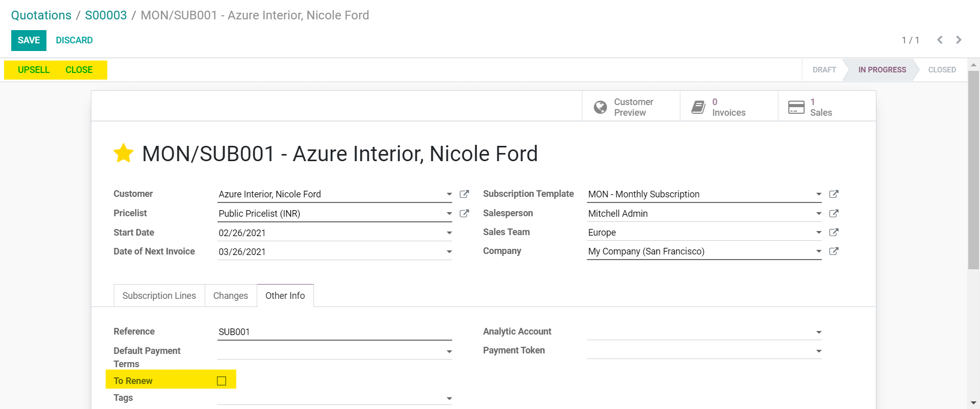Go to previous record arrow

(x=940, y=40)
